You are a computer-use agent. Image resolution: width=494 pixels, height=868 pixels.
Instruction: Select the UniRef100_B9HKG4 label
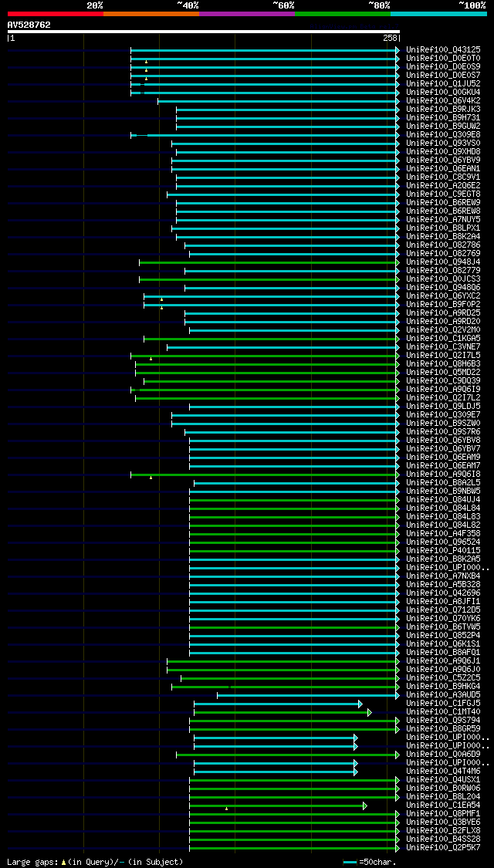tap(443, 687)
